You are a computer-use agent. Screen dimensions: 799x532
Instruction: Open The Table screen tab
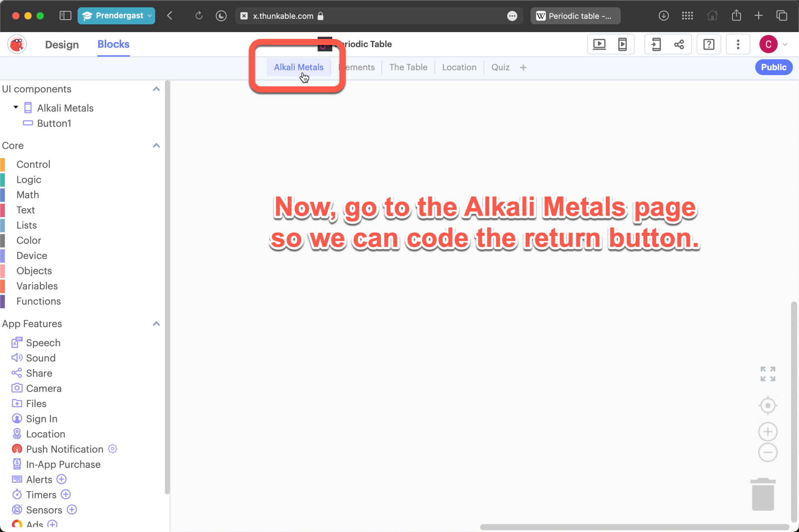(x=408, y=67)
